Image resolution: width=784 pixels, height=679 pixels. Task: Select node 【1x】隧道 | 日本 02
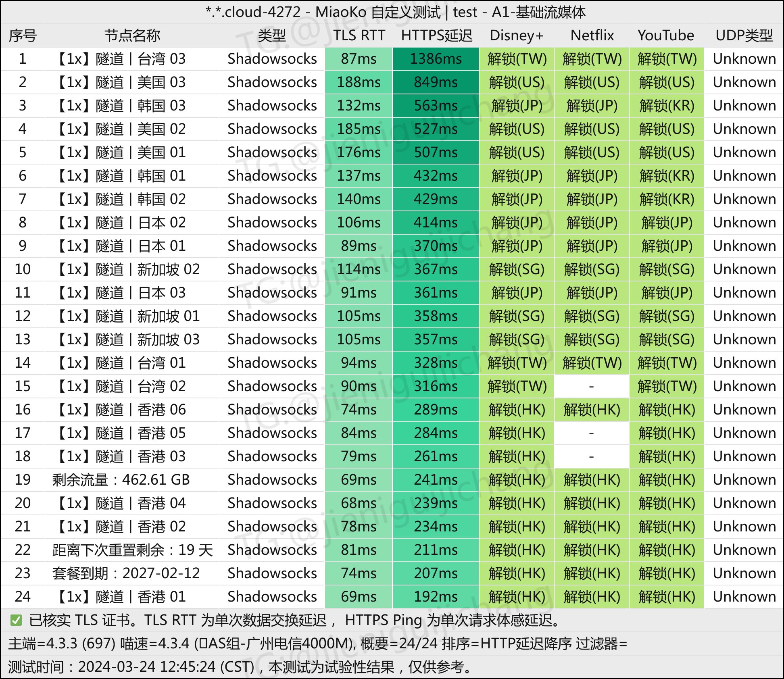point(119,223)
